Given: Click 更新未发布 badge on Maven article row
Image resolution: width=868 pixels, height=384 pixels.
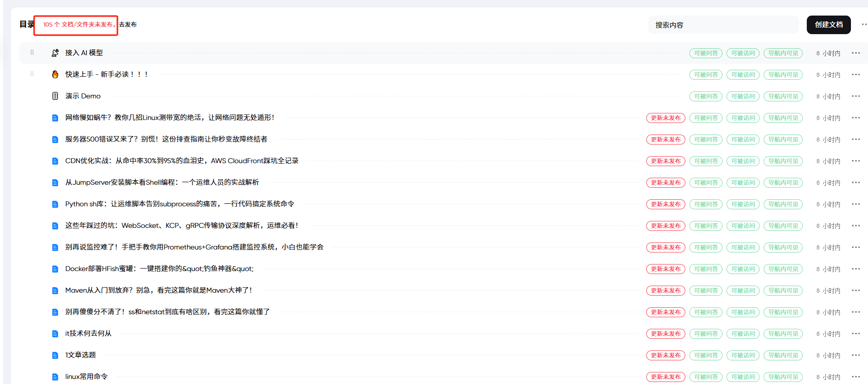Looking at the screenshot, I should pos(665,291).
